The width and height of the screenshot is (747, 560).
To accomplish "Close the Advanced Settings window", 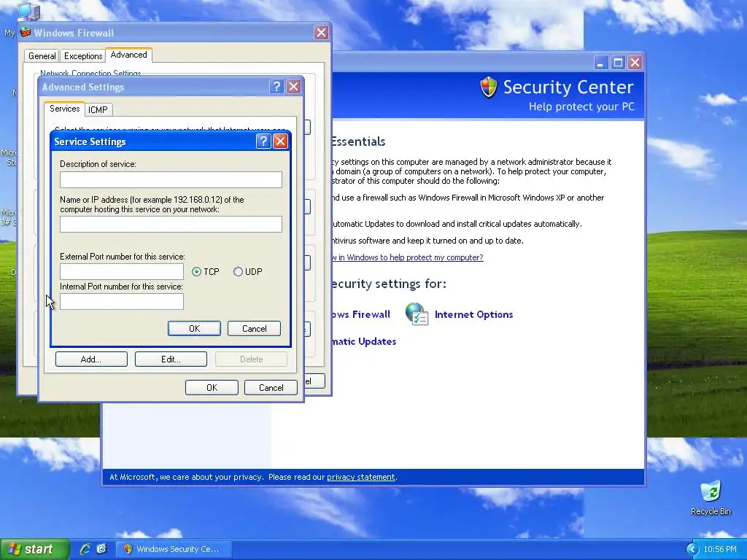I will (293, 87).
